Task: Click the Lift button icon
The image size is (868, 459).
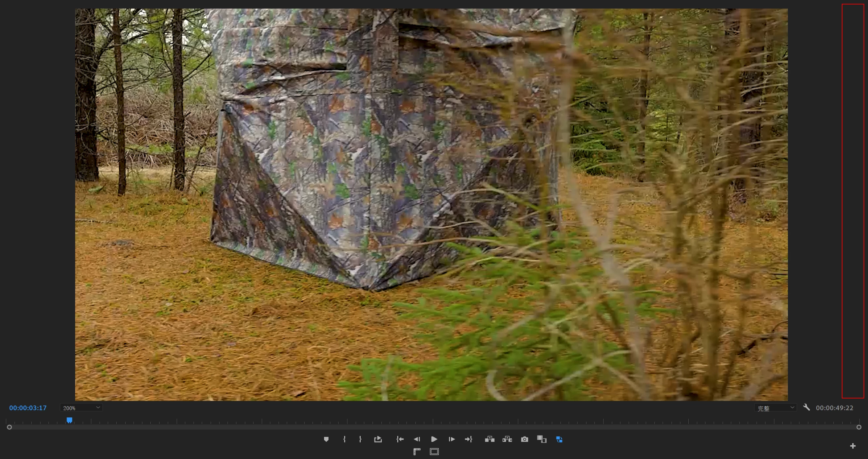Action: tap(490, 439)
